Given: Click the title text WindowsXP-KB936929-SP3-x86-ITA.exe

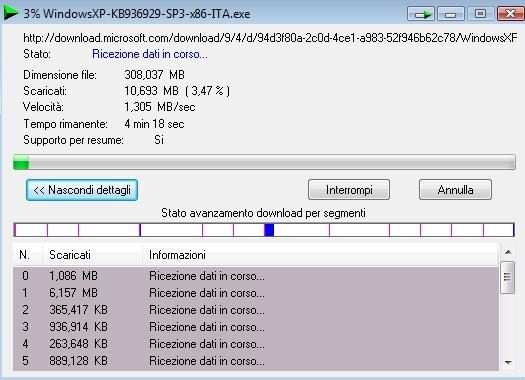Looking at the screenshot, I should coord(146,14).
